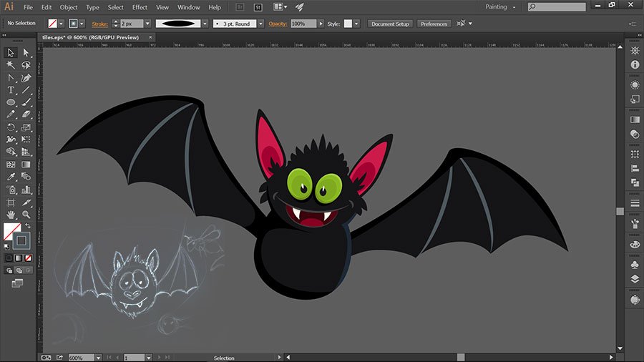Open the Layers panel icon
Viewport: 644px width, 362px height.
click(635, 279)
